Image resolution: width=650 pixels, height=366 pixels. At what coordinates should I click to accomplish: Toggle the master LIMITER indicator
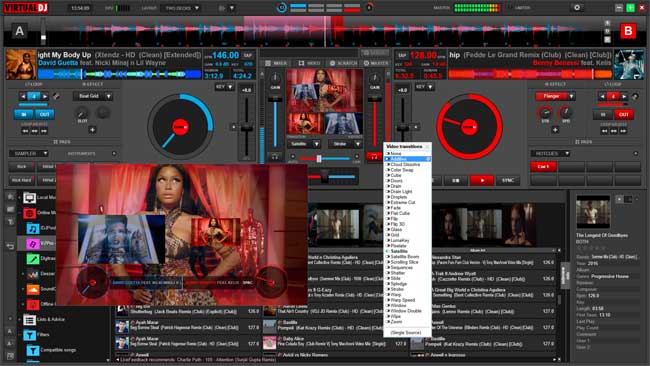[519, 8]
